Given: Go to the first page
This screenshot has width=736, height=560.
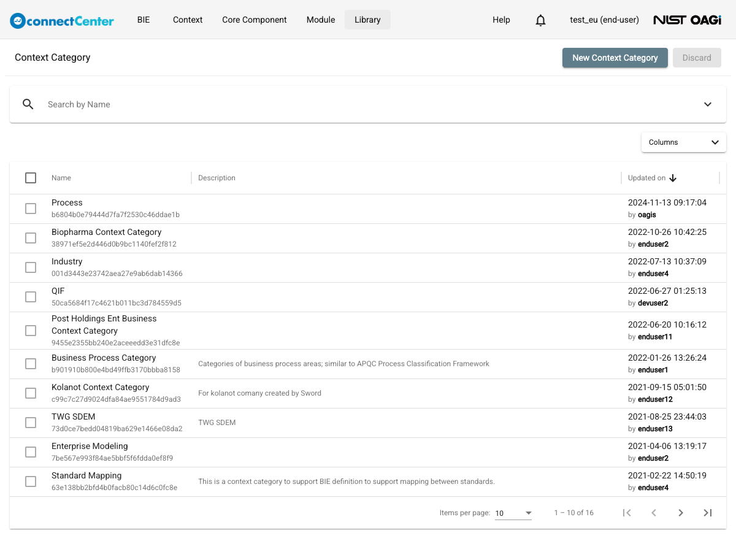Looking at the screenshot, I should pos(627,513).
